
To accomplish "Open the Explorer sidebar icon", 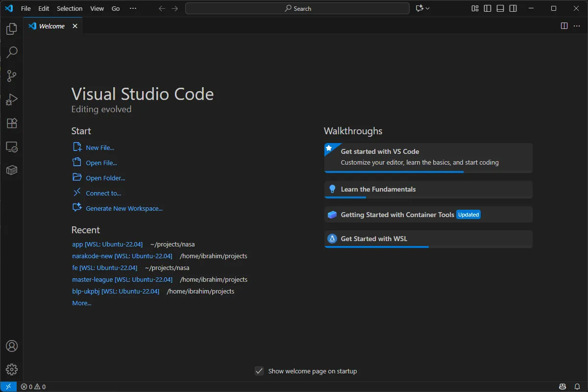I will (11, 28).
